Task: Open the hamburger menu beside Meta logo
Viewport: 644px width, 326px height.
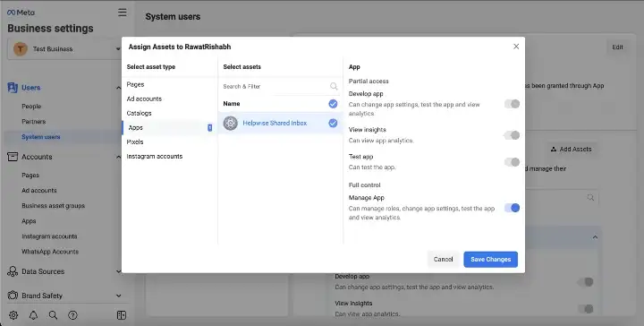Action: coord(122,13)
